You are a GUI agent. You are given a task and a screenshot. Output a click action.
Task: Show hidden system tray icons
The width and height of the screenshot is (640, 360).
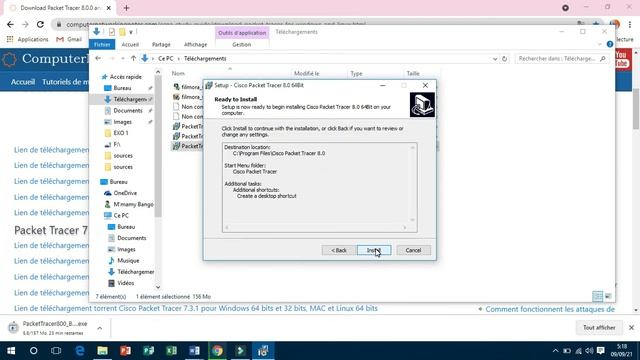click(x=556, y=351)
